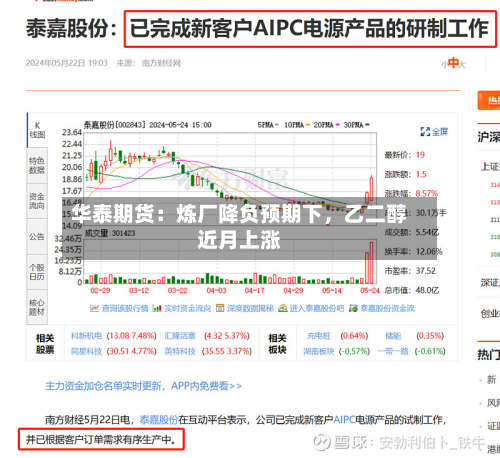Click the 20PMA legend entry

click(326, 125)
